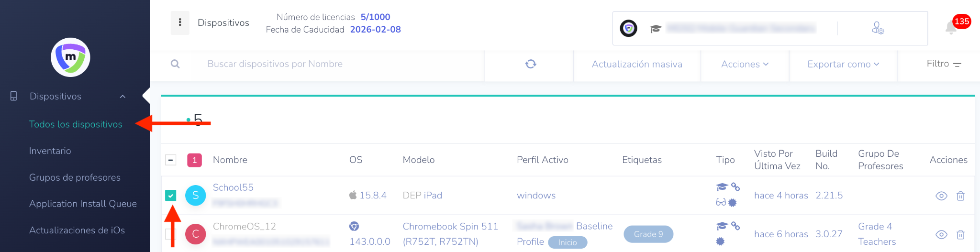Open user settings icon in top bar
980x252 pixels.
(x=878, y=28)
